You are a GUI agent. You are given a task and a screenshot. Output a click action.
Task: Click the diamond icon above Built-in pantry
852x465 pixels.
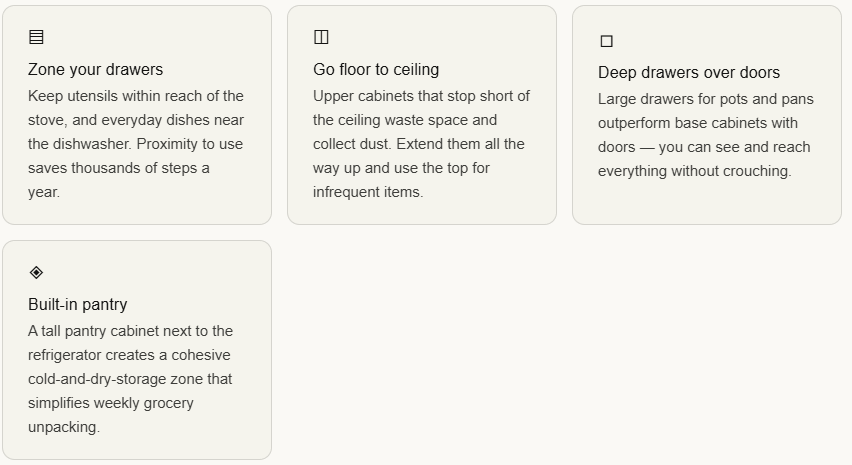click(37, 272)
